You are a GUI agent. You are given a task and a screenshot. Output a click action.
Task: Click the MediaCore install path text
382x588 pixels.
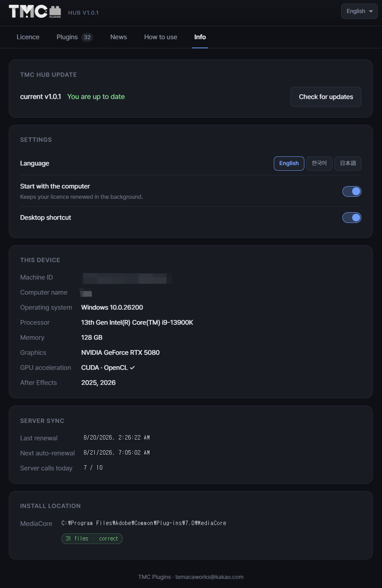[144, 523]
